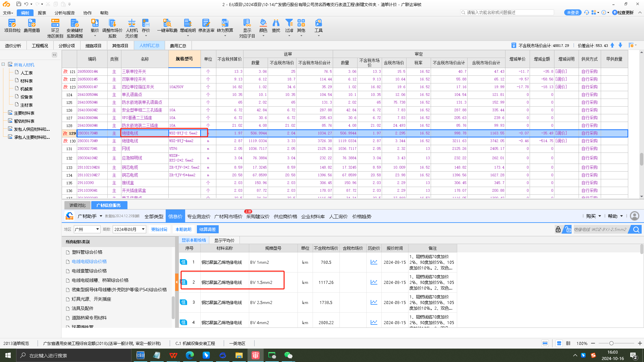Screen dimensions: 644x362
Task: View price trend chart for BV 2.5mm2
Action: click(x=374, y=302)
